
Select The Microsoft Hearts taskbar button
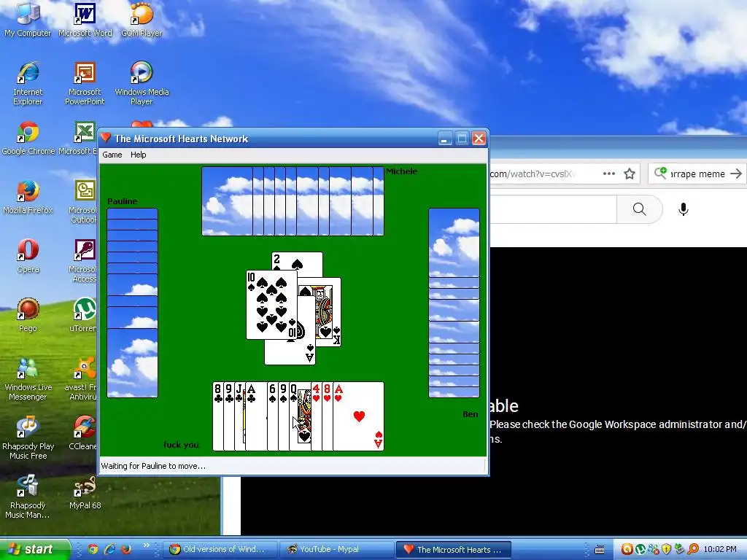pos(454,550)
